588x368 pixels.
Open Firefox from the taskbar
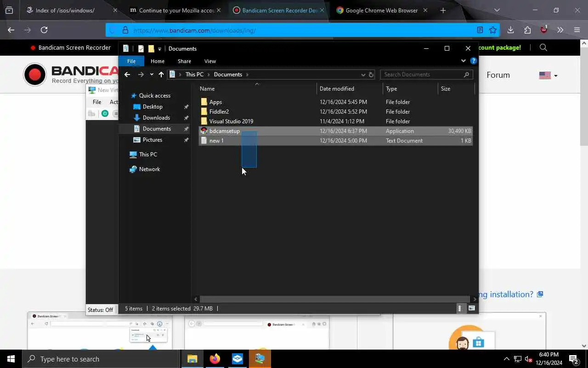pyautogui.click(x=215, y=359)
